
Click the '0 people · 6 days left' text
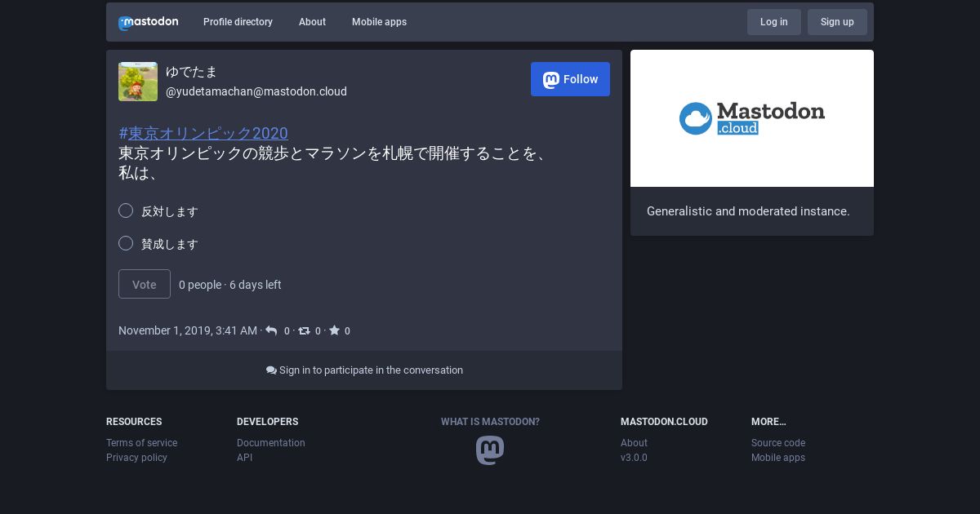point(230,285)
